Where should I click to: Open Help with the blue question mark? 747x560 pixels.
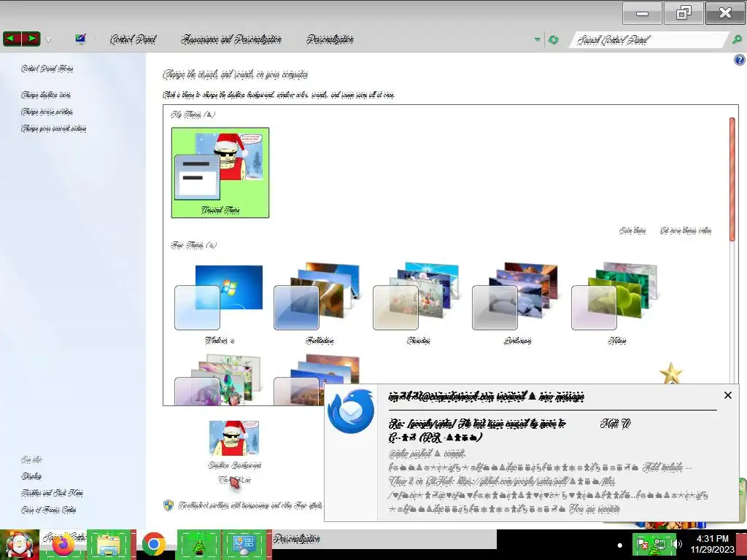740,60
